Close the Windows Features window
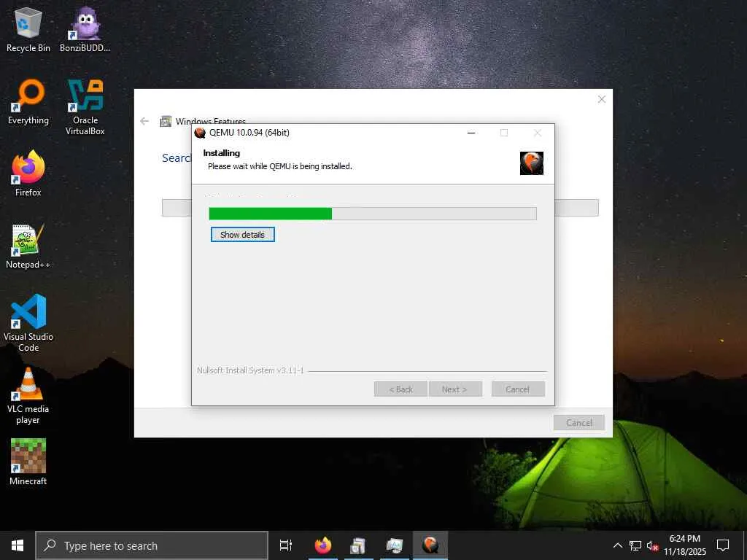The width and height of the screenshot is (747, 560). coord(602,99)
